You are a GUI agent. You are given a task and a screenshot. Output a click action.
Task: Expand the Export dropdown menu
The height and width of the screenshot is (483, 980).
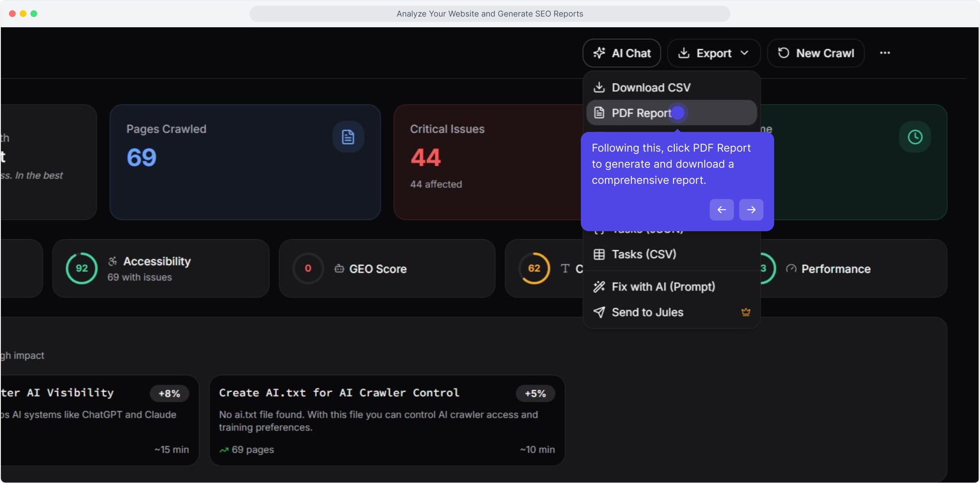coord(714,53)
